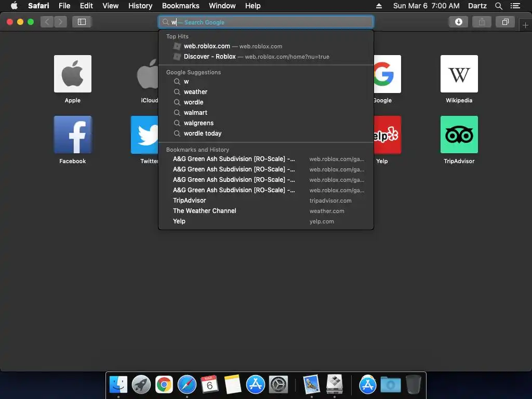Open the Share button in toolbar
Screen dimensions: 532x399
482,22
